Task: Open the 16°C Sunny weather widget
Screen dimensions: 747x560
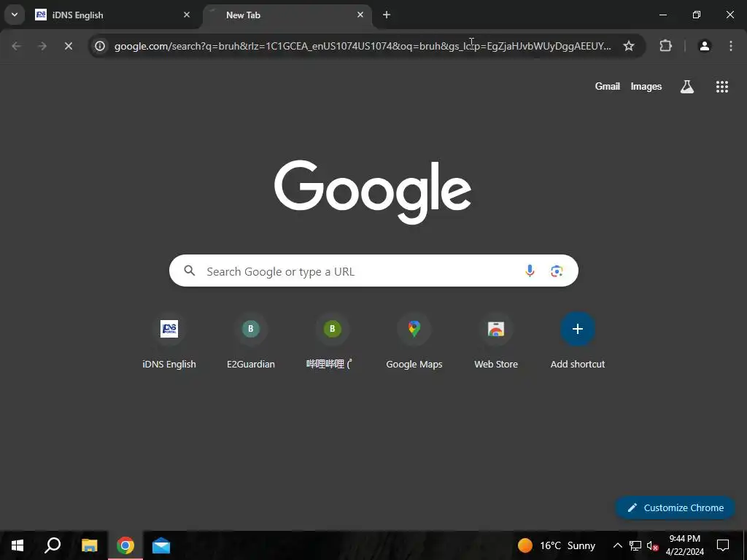Action: coord(557,545)
